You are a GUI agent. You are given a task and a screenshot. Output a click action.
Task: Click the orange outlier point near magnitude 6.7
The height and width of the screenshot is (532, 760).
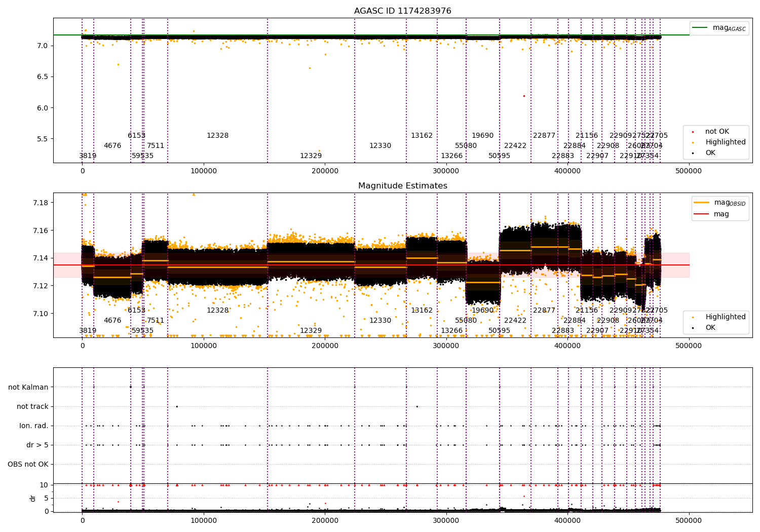(118, 64)
